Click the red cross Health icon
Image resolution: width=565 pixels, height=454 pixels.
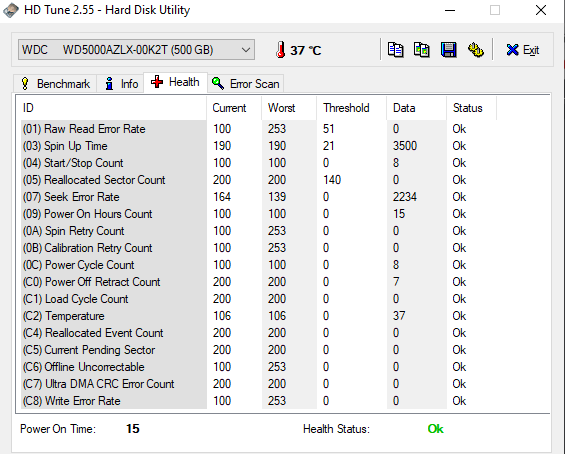click(x=157, y=82)
